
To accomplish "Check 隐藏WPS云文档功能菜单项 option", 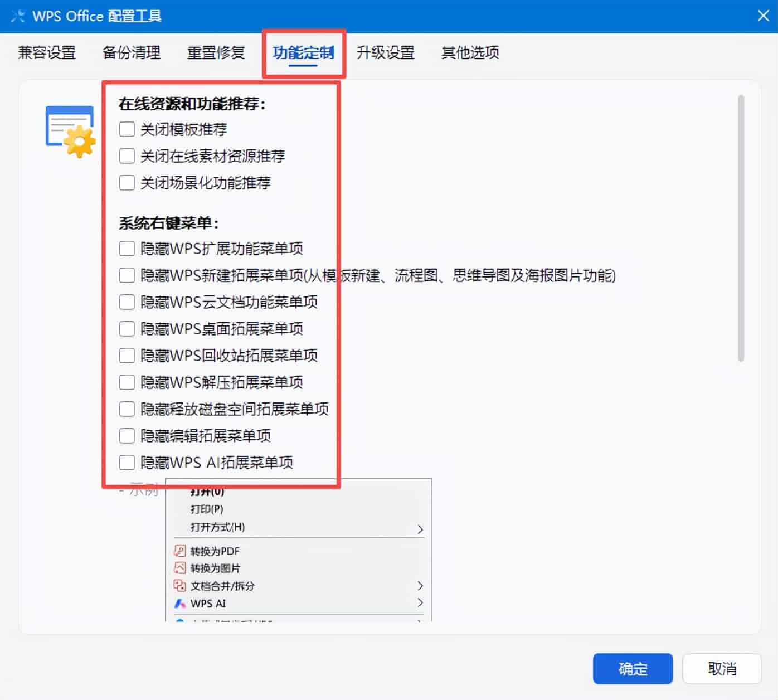I will (x=127, y=302).
